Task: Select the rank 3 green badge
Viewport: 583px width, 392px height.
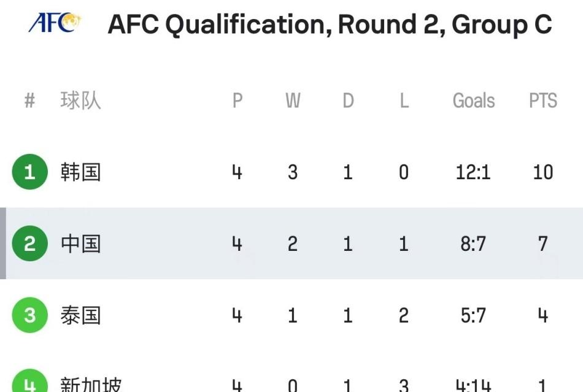Action: tap(29, 315)
